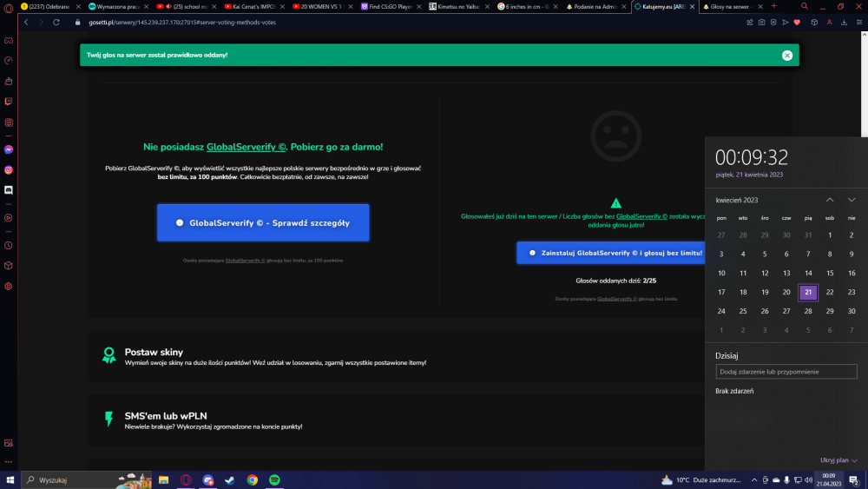Open Extensions cube icon in sidebar
Image resolution: width=868 pixels, height=489 pixels.
9,266
